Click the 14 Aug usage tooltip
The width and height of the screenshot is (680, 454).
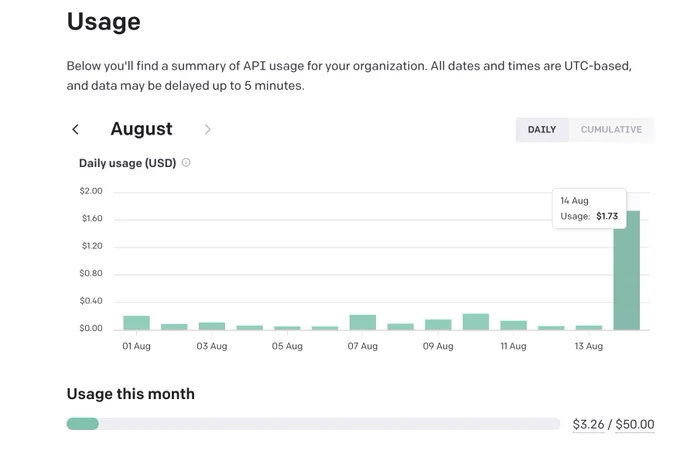pyautogui.click(x=589, y=209)
